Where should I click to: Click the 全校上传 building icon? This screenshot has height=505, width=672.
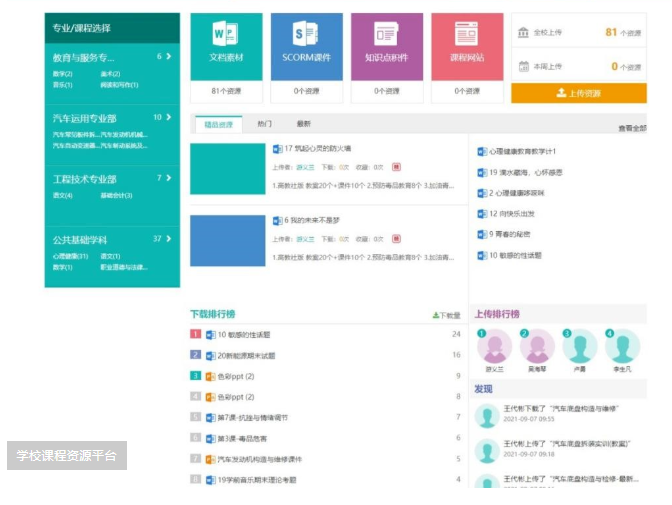pos(524,33)
